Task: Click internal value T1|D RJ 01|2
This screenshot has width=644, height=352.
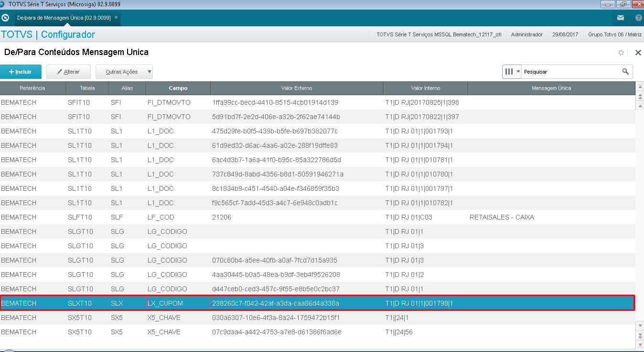Action: click(404, 275)
